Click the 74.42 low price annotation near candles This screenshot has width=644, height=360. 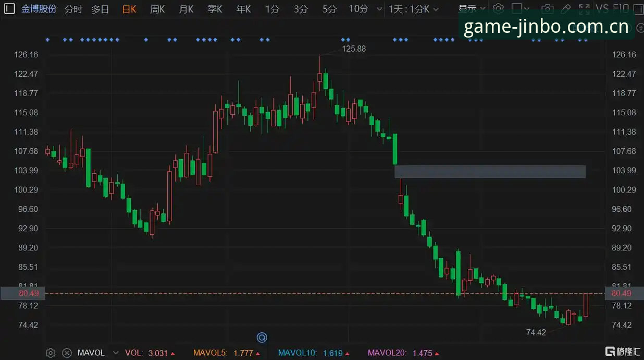(x=536, y=332)
